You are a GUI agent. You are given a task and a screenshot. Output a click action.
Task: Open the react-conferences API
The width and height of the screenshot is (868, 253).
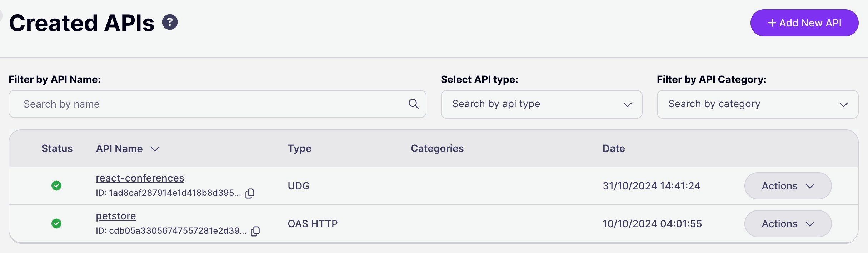pos(140,178)
